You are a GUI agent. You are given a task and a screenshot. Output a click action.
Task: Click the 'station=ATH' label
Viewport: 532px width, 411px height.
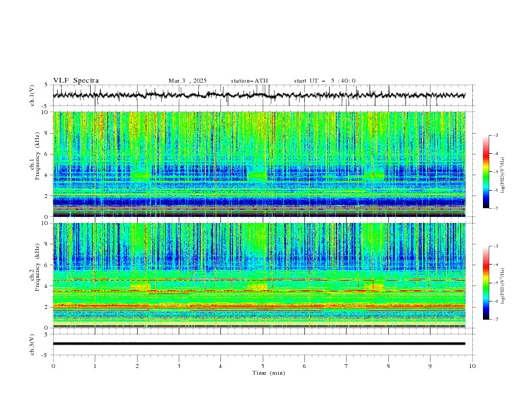tap(249, 81)
